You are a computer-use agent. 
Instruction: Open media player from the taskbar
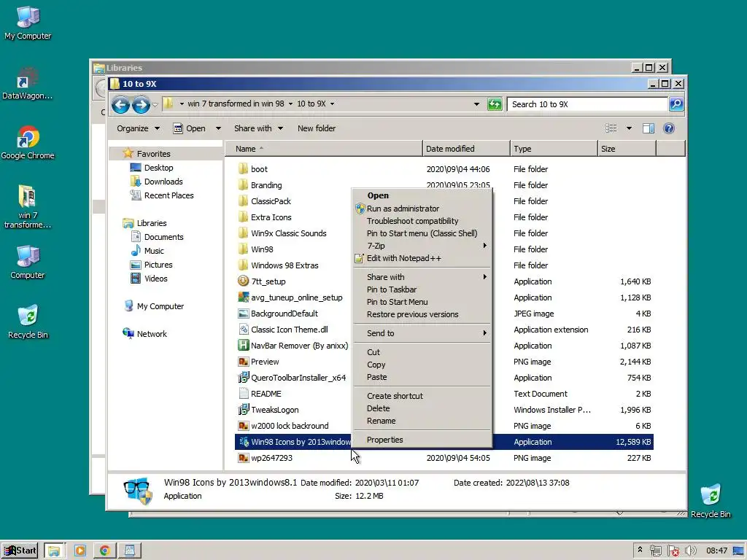point(80,551)
